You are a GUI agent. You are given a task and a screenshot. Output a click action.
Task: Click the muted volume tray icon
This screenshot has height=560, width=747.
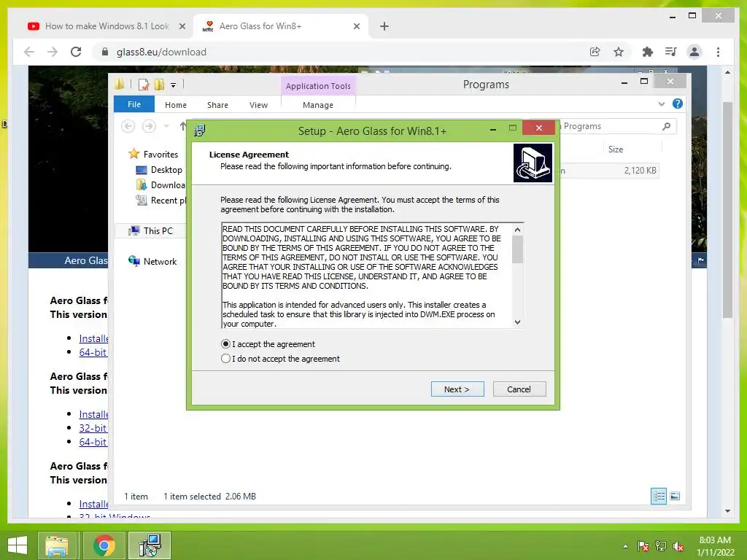pyautogui.click(x=678, y=546)
